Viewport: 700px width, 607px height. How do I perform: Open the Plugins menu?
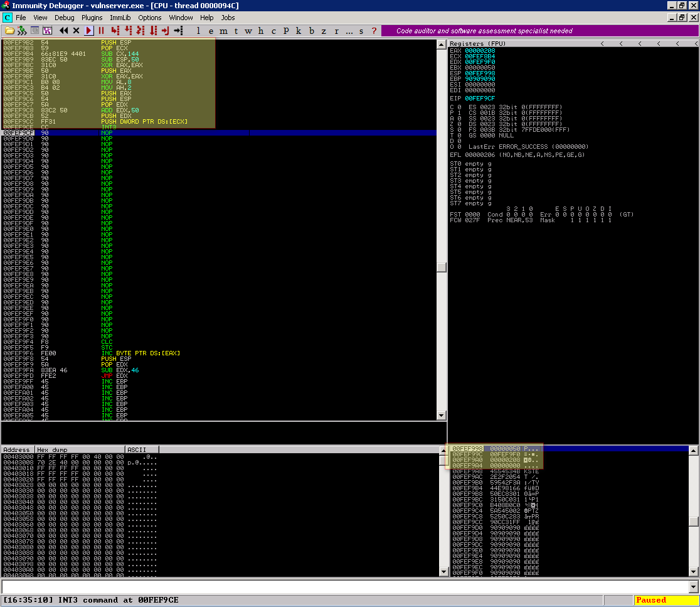[x=92, y=18]
